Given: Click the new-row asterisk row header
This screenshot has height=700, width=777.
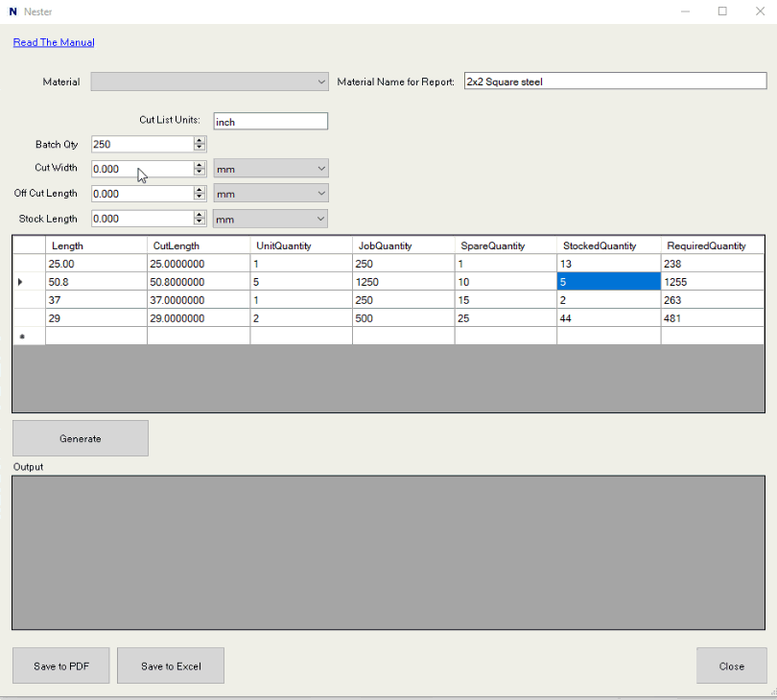Looking at the screenshot, I should (29, 336).
